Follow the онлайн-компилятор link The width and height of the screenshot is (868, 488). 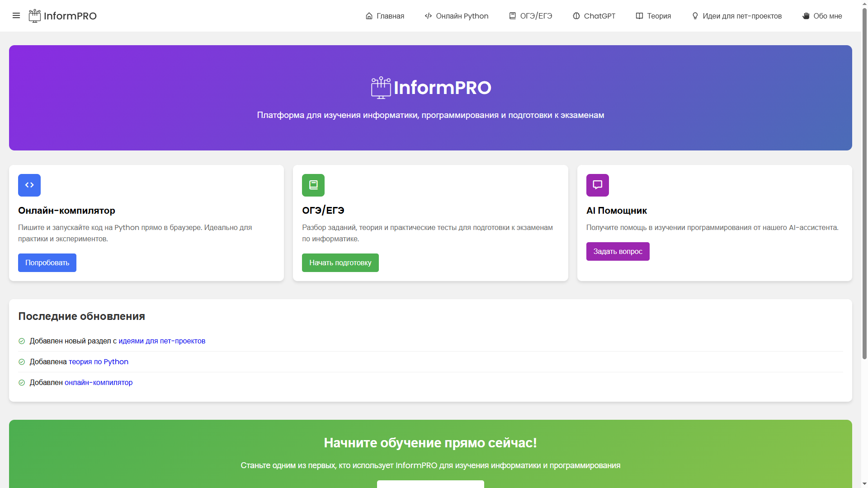pos(99,383)
